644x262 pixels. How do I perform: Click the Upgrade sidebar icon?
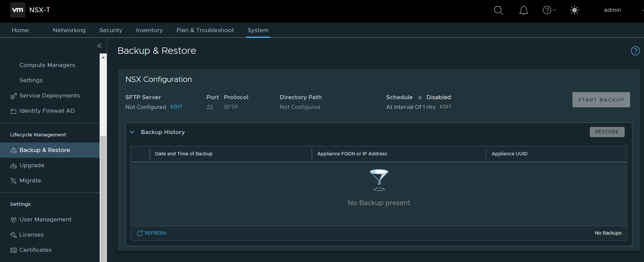click(x=14, y=166)
